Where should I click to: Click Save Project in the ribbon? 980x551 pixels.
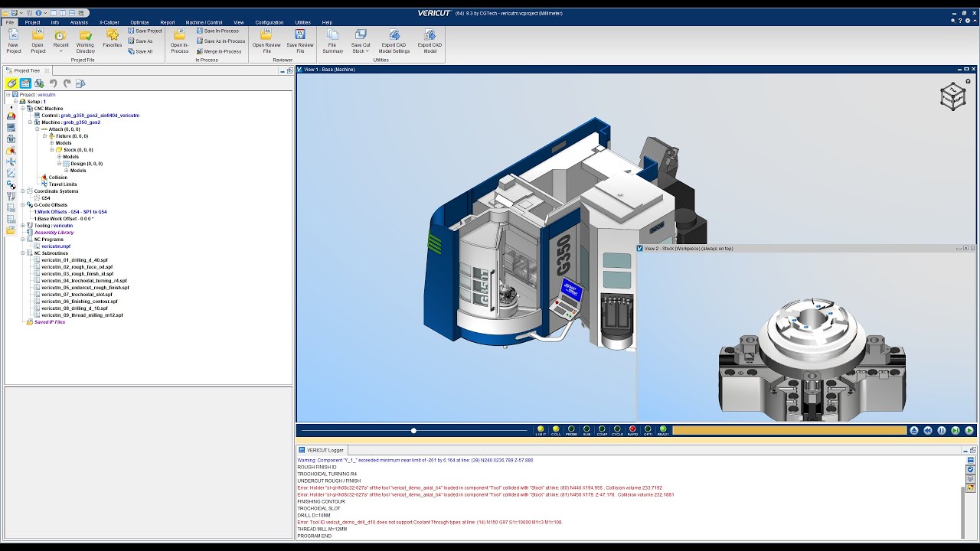pos(145,31)
